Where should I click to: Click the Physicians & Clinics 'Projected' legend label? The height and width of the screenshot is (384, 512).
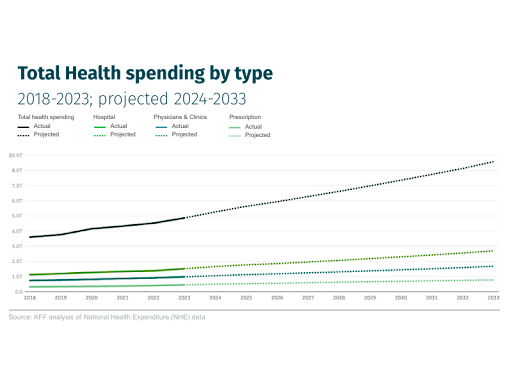click(185, 134)
